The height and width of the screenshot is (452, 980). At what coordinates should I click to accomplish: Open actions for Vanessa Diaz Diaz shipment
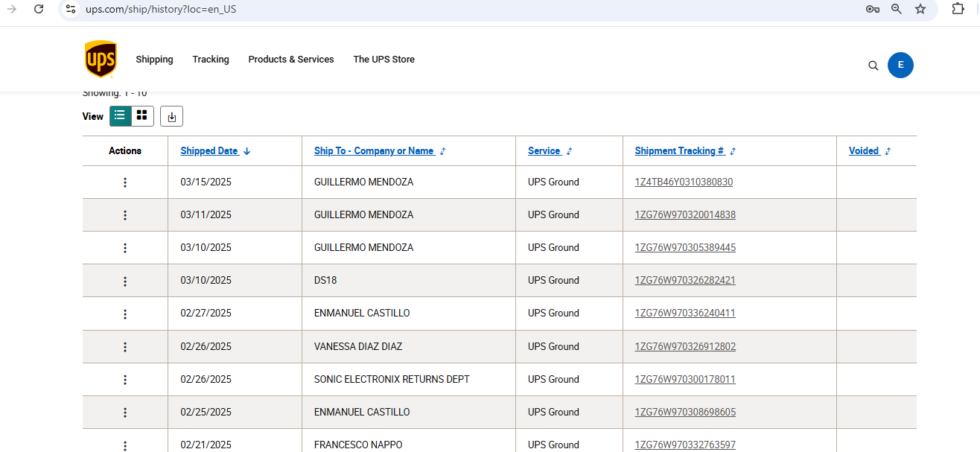[125, 346]
